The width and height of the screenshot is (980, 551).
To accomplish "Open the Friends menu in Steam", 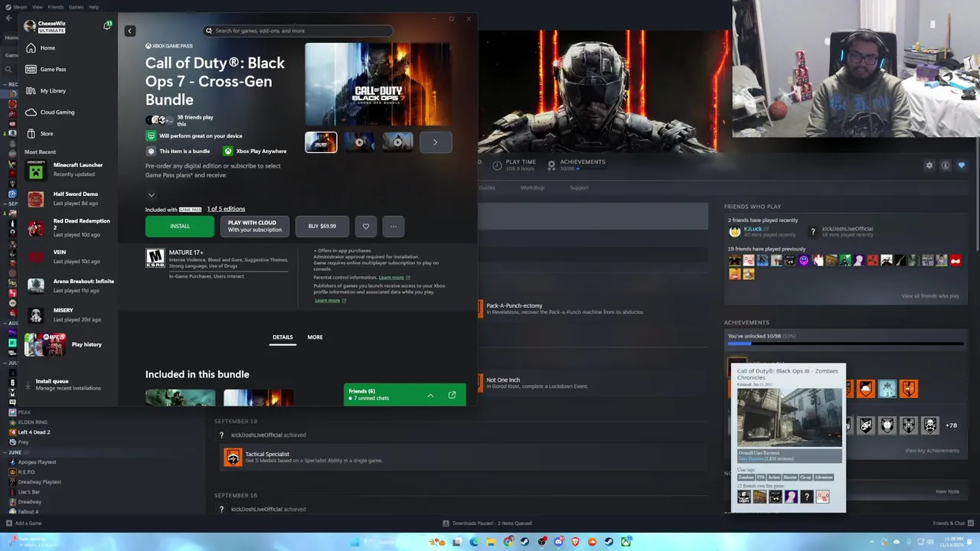I will tap(56, 7).
